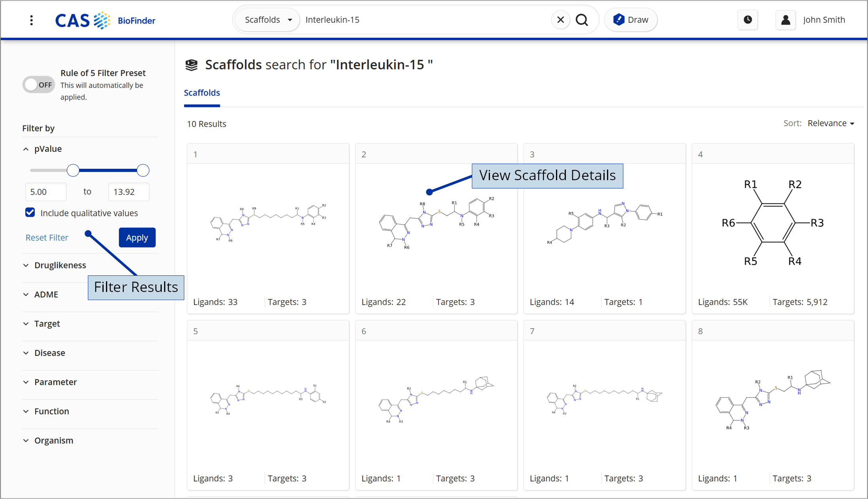
Task: Click the pValue slider left handle
Action: pos(73,170)
